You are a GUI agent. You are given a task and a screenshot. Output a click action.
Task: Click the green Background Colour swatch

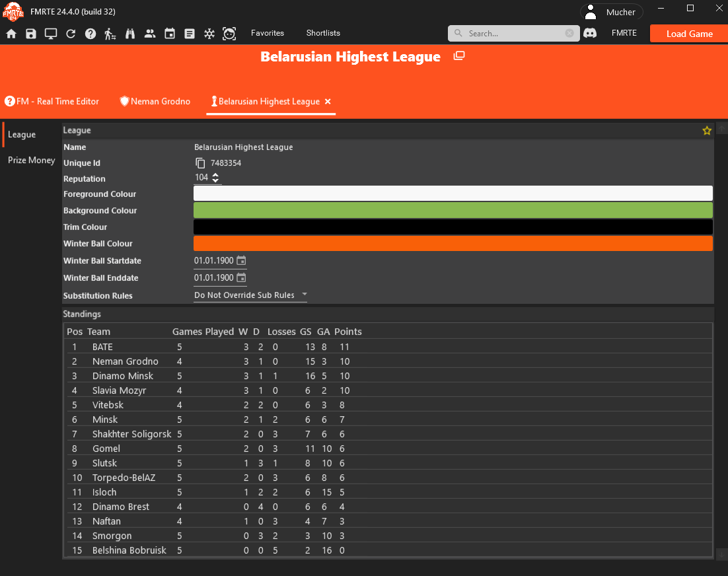tap(453, 210)
